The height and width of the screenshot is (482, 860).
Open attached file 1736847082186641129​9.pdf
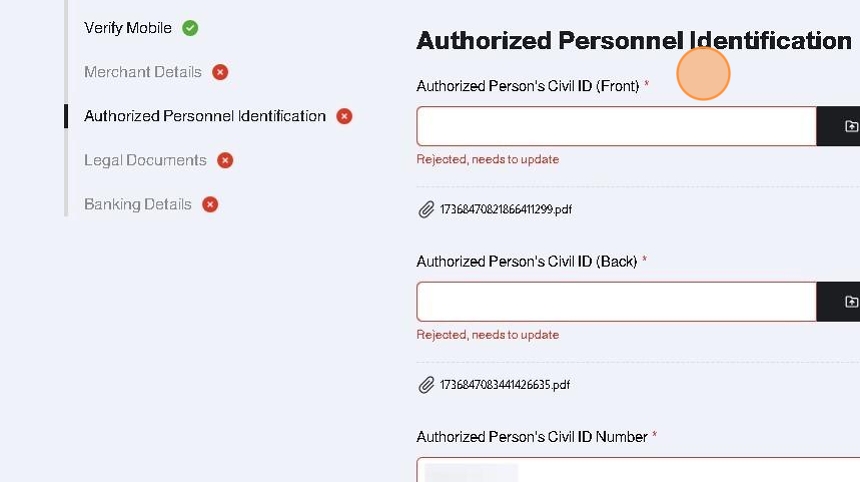point(505,210)
